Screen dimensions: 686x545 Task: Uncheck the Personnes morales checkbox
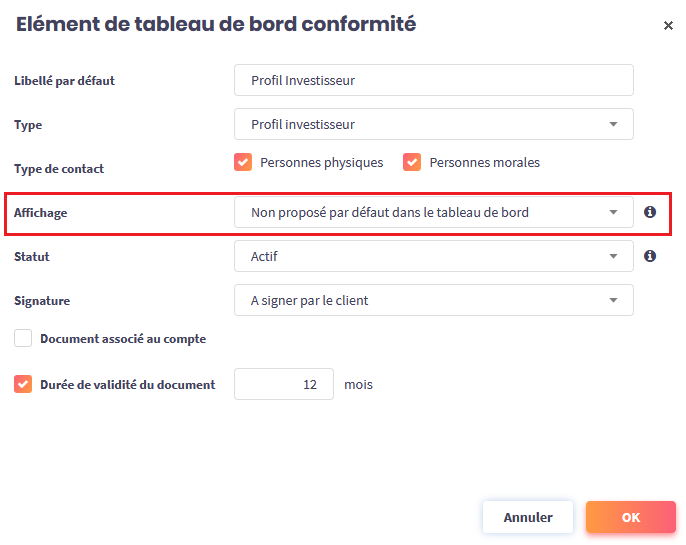pos(412,162)
